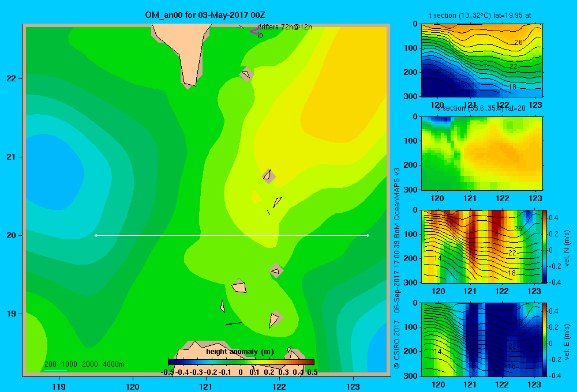Open the eastward velocity section panel
The height and width of the screenshot is (392, 577).
tap(481, 340)
